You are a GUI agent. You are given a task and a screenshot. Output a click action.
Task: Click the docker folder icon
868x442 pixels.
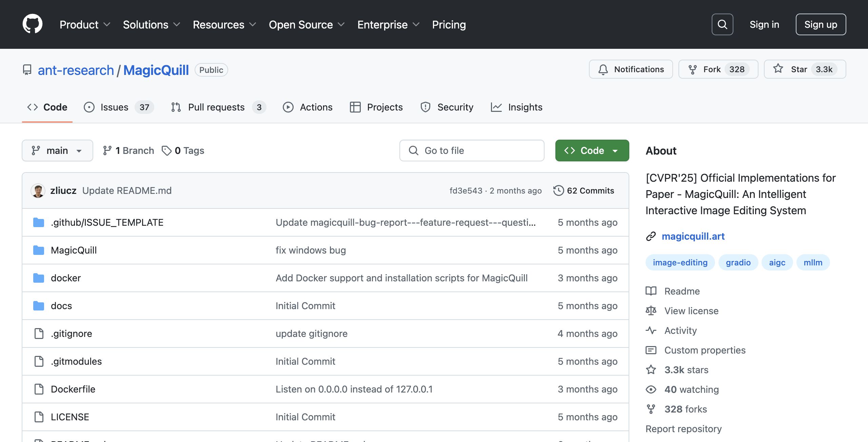coord(39,278)
